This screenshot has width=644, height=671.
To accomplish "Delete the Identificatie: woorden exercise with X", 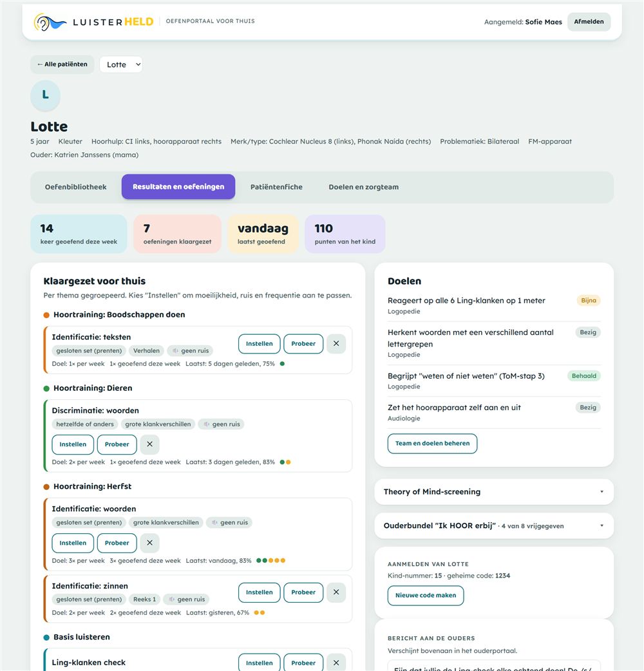I will tap(150, 543).
